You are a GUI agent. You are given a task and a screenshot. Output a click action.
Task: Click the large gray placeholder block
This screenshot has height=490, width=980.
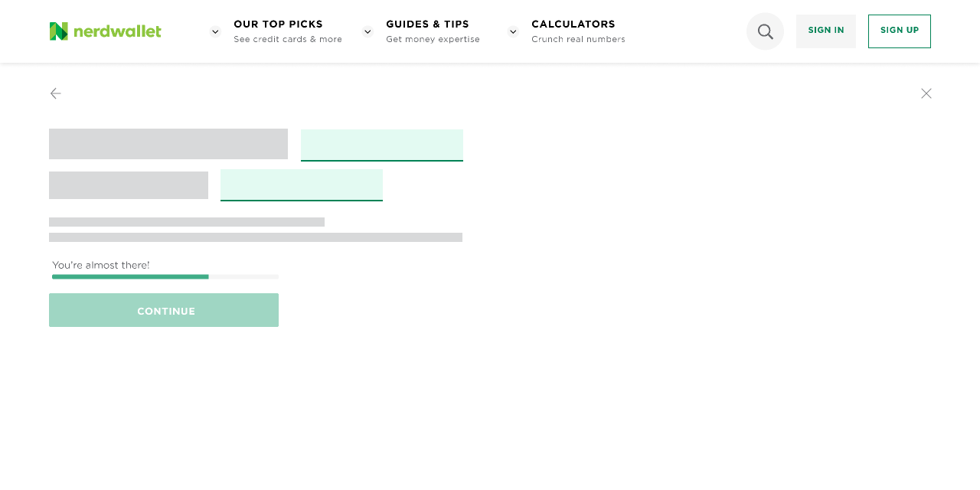[x=168, y=144]
